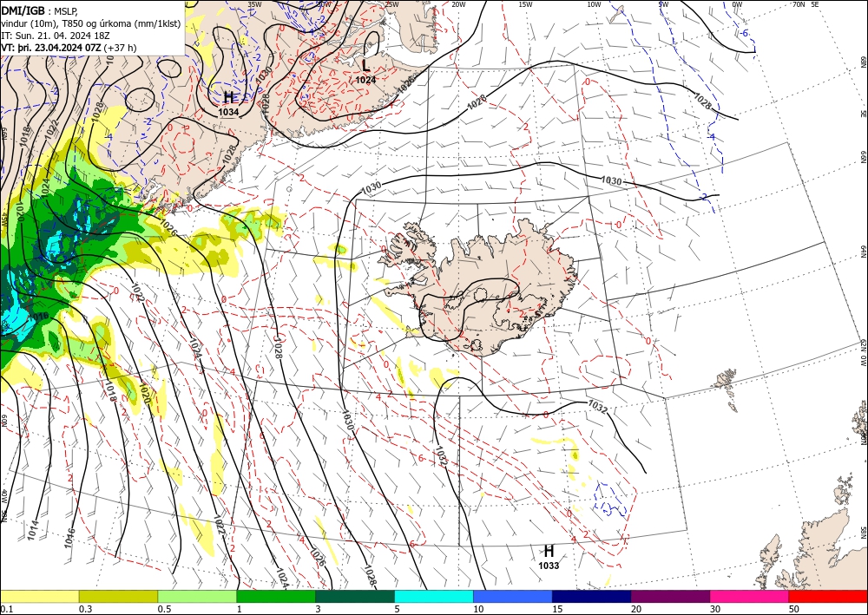Pick the blue 10–15 legend swatch

(x=513, y=596)
